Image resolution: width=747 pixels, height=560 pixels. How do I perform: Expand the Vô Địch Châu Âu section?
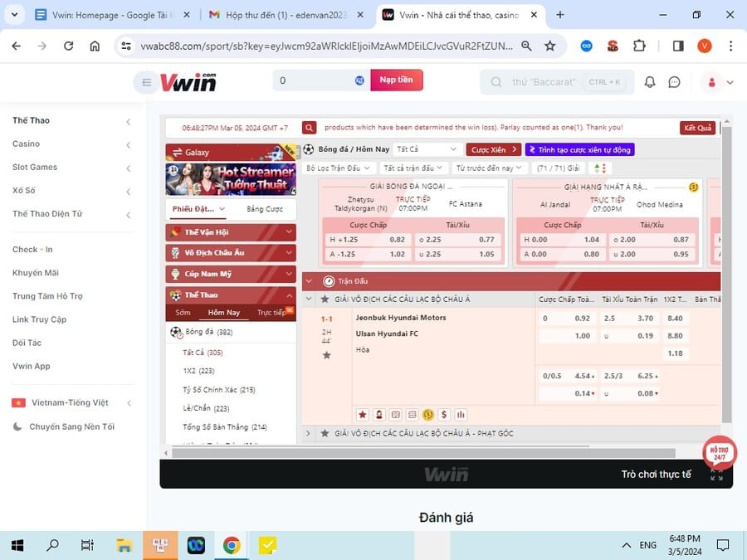click(x=231, y=253)
